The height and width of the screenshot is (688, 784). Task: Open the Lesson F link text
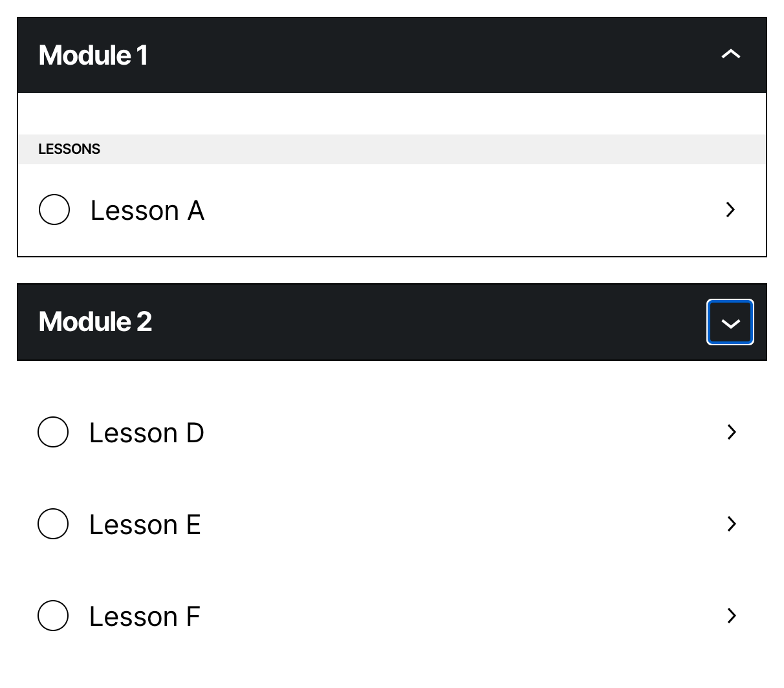click(x=145, y=616)
